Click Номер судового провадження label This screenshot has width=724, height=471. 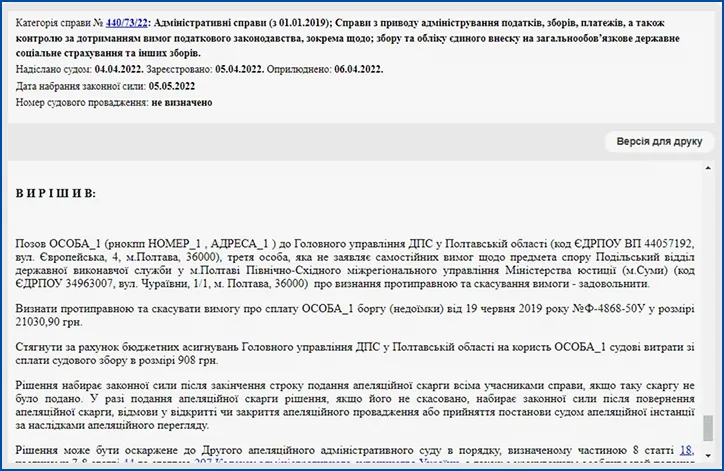coord(82,103)
